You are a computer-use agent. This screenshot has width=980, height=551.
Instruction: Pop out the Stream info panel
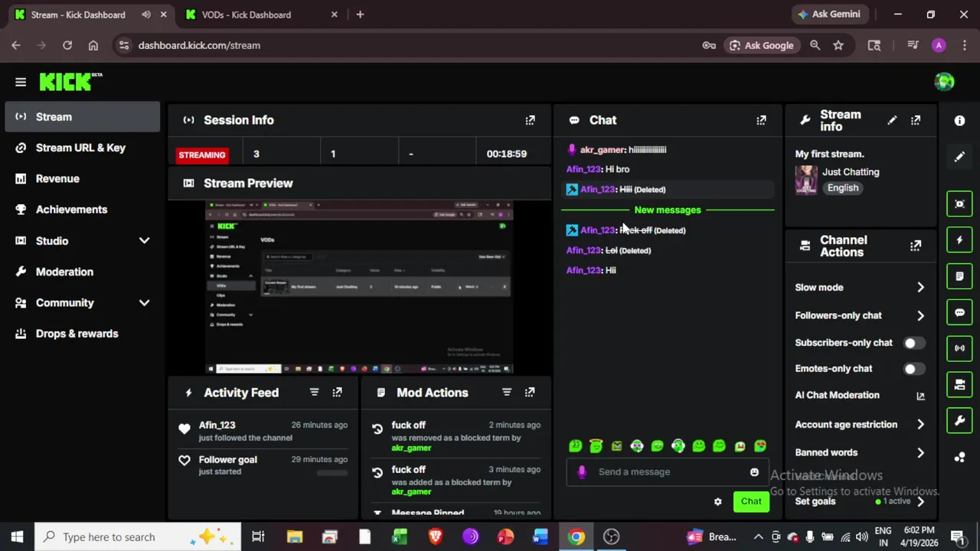pyautogui.click(x=916, y=120)
